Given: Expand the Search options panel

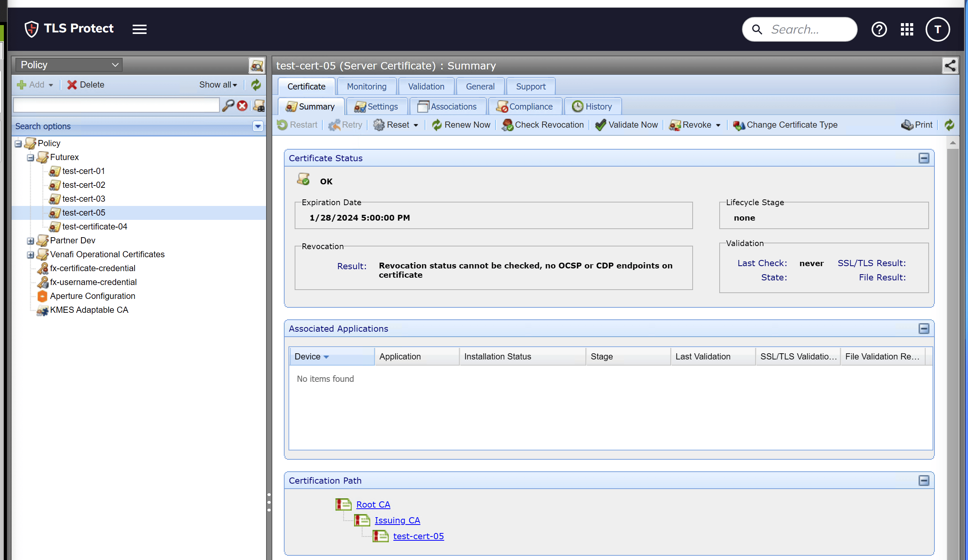Looking at the screenshot, I should (258, 126).
